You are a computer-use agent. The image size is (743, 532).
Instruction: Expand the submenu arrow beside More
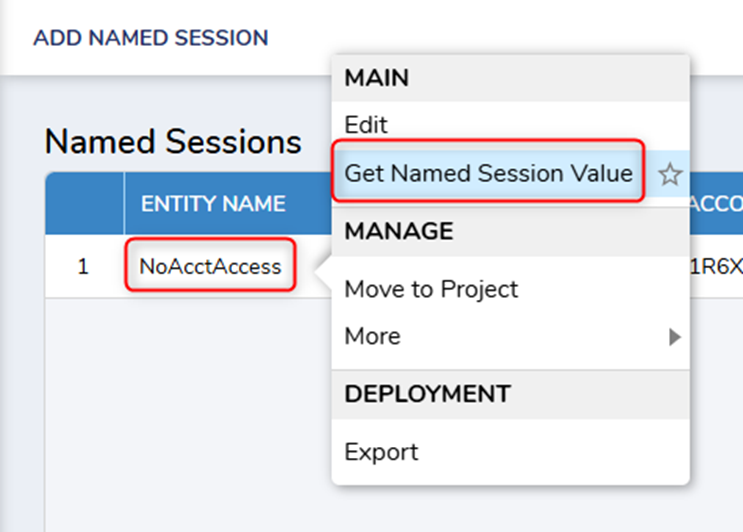click(x=675, y=337)
